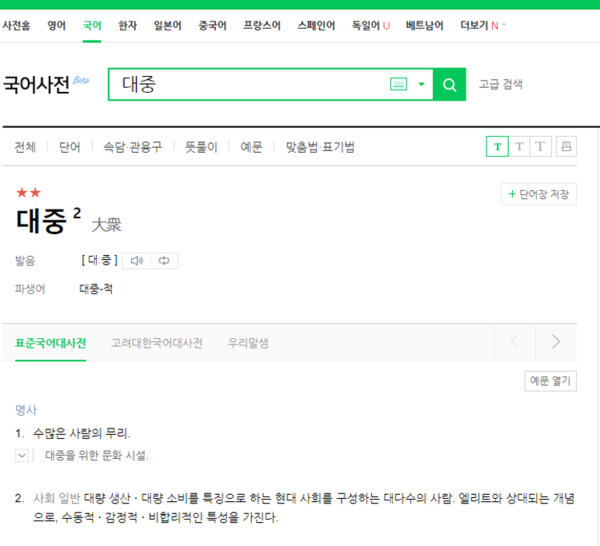Expand the example sentence chevron under definition 1

(x=22, y=455)
